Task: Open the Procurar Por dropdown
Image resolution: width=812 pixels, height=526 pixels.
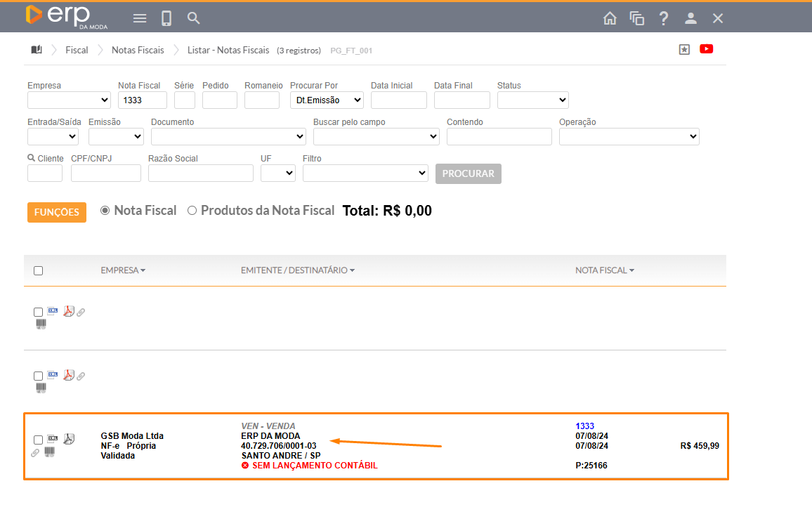Action: (327, 100)
